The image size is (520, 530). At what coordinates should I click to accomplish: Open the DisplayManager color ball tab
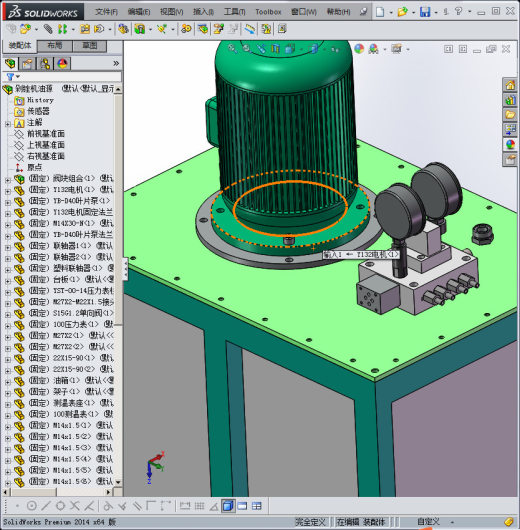click(62, 63)
